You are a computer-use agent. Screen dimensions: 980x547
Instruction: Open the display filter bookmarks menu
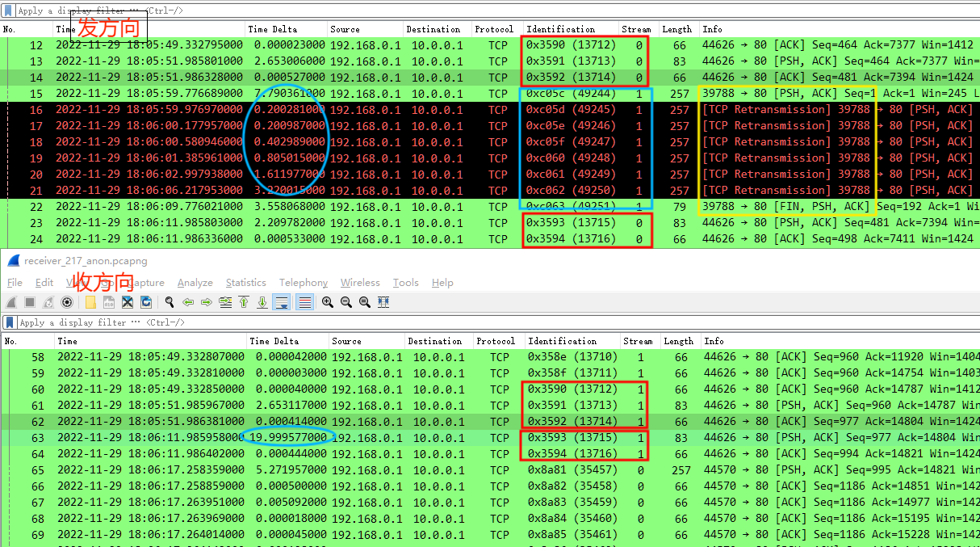coord(7,322)
